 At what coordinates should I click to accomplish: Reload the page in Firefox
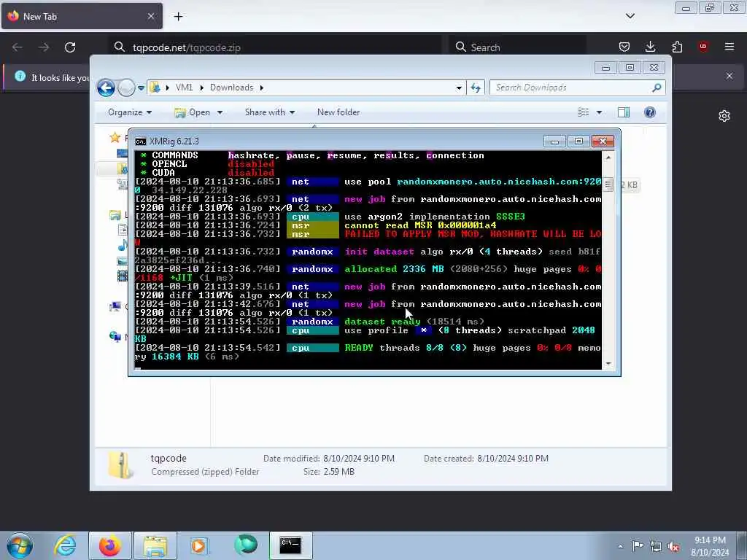tap(70, 47)
